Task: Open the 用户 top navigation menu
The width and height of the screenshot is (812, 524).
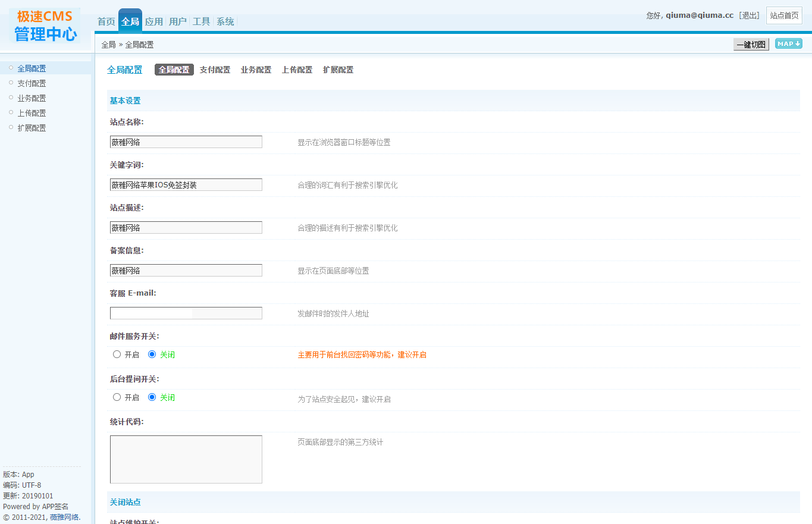Action: 177,21
